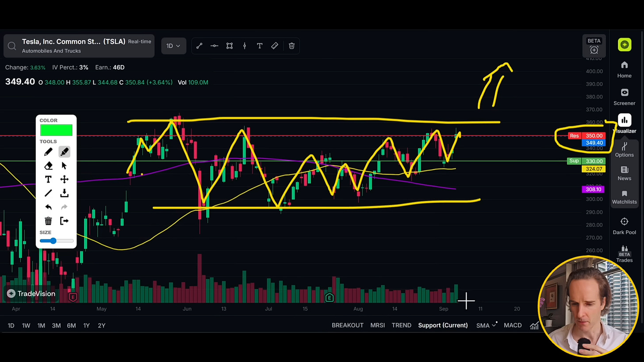The width and height of the screenshot is (644, 362).
Task: Open Home in the right sidebar
Action: point(624,70)
